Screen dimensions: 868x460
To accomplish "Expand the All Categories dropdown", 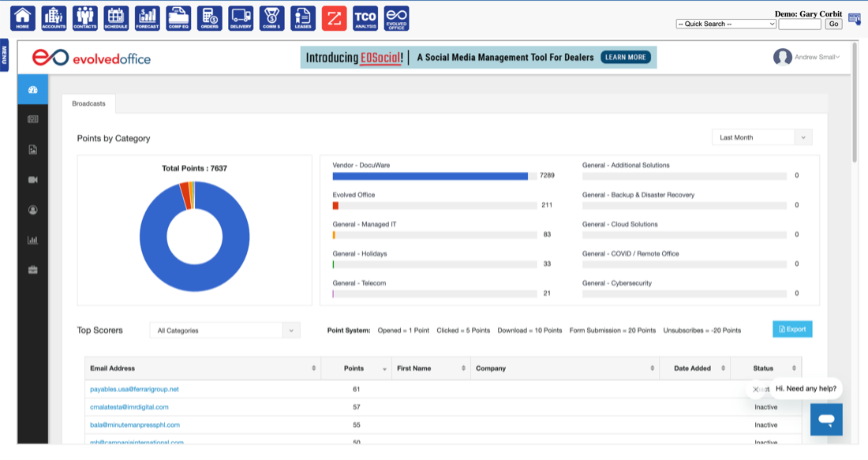I will coord(225,331).
